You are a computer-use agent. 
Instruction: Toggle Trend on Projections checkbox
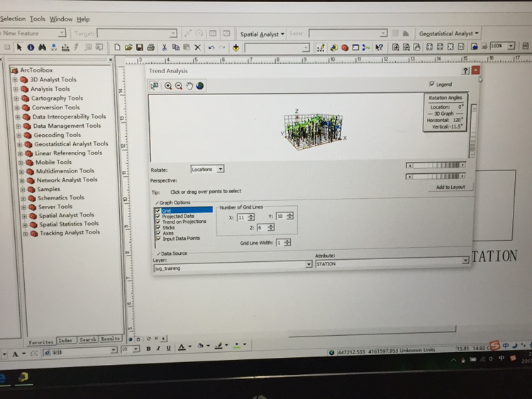point(157,222)
